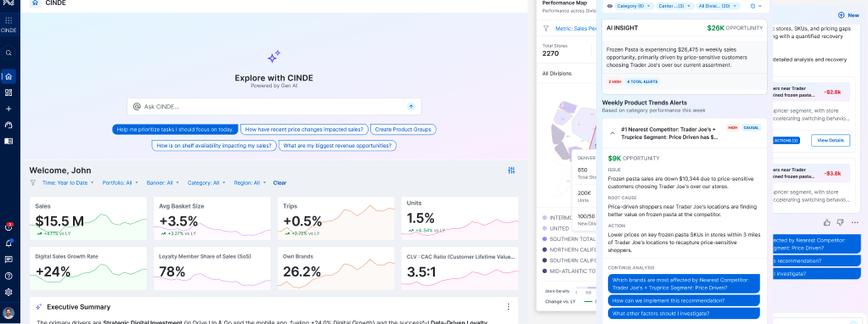Open more options ellipsis beside thumbs
This screenshot has height=324, width=868.
[855, 222]
